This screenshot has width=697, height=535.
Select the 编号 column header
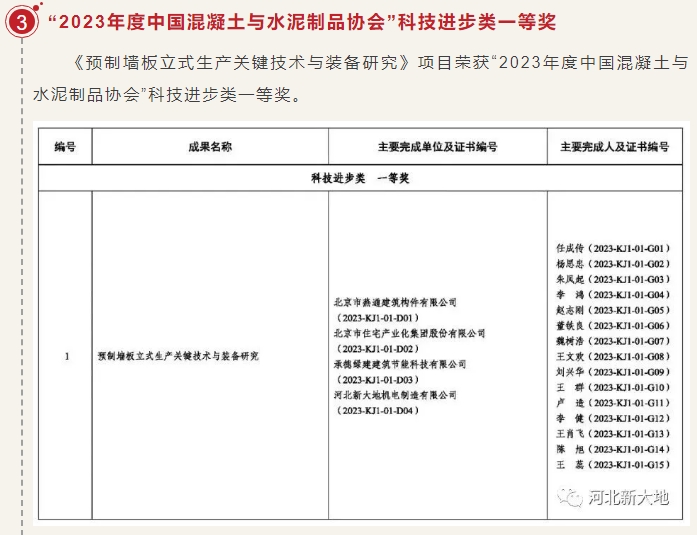point(65,147)
